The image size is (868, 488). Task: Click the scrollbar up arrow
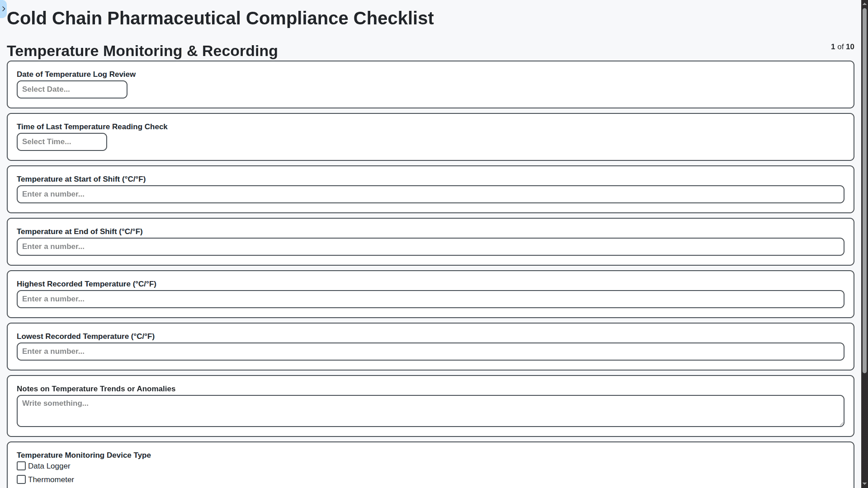pyautogui.click(x=864, y=4)
